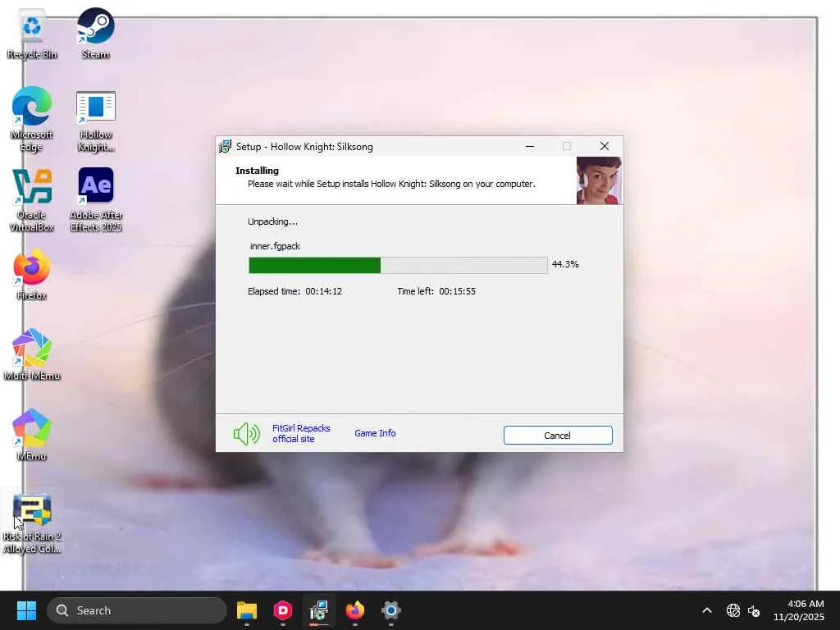Click the taskbar Search box
This screenshot has width=840, height=630.
[137, 610]
